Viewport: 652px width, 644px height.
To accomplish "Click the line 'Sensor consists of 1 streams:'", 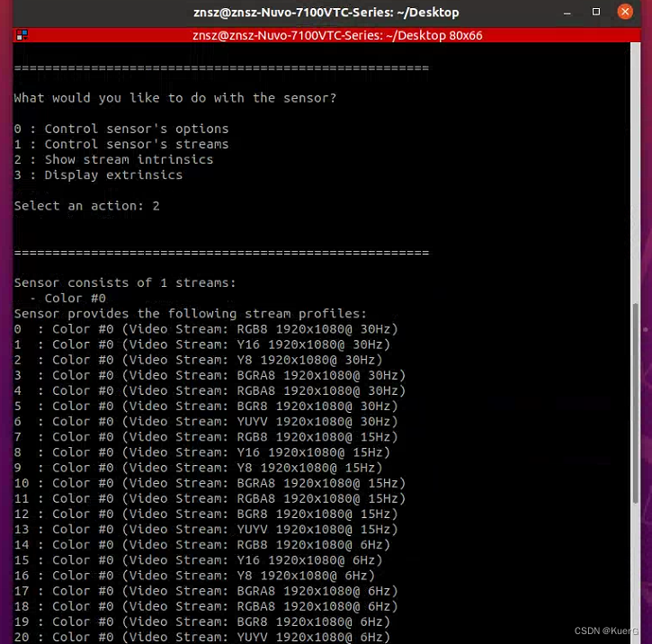I will 125,282.
